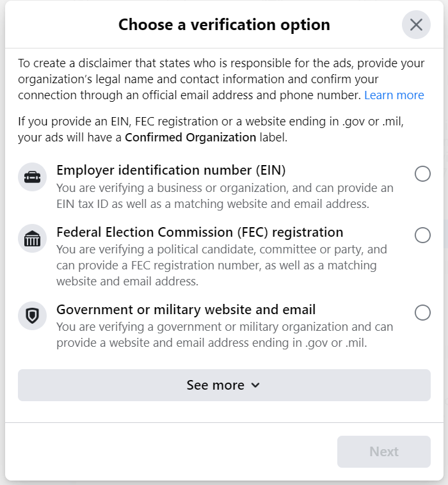This screenshot has width=448, height=485.
Task: Click the bold Confirmed Organization label text
Action: (190, 137)
